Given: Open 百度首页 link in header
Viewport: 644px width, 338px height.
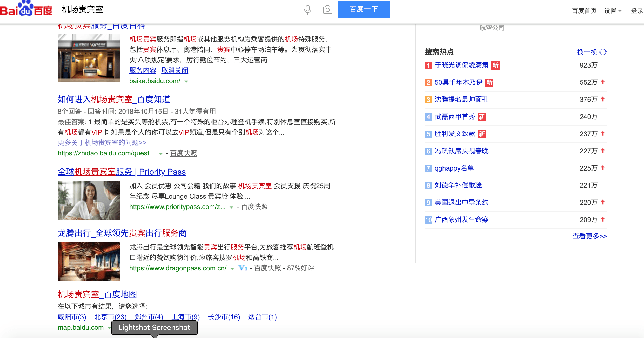Looking at the screenshot, I should [x=584, y=11].
